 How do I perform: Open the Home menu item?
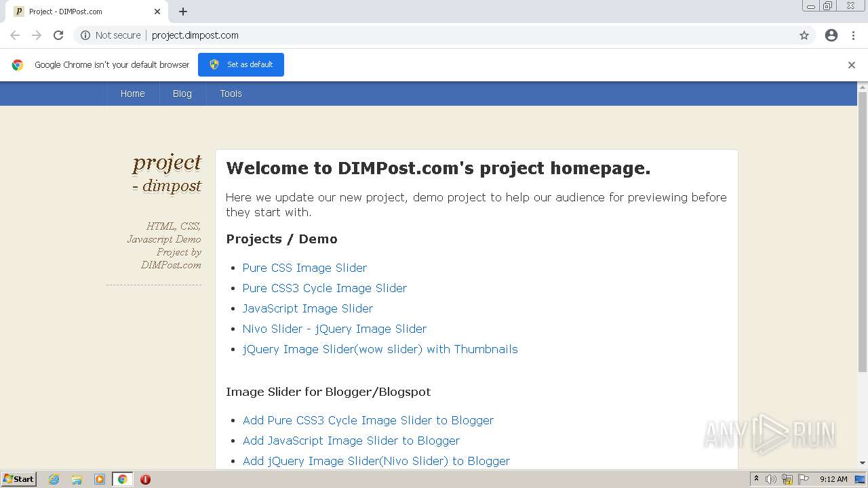132,94
